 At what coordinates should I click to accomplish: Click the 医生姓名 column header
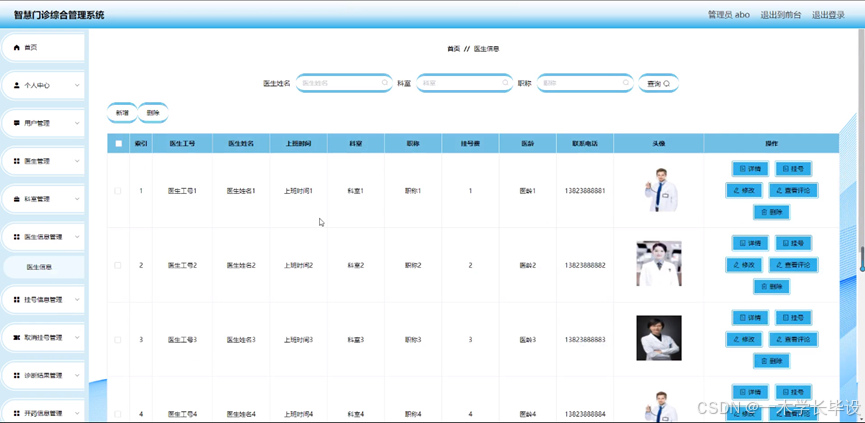click(x=241, y=143)
